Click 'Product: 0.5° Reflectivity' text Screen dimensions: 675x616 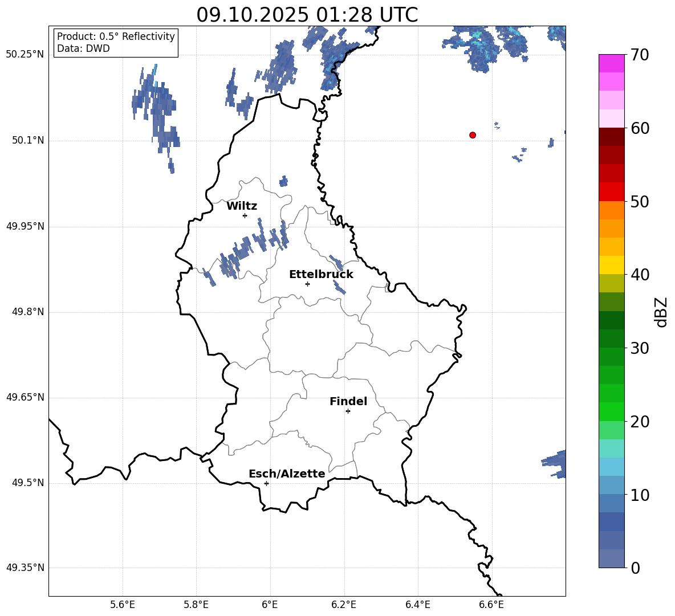[x=116, y=36]
